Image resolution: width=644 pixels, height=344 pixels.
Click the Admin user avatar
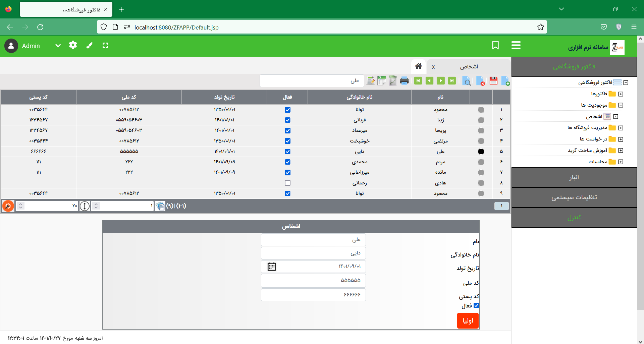click(11, 46)
